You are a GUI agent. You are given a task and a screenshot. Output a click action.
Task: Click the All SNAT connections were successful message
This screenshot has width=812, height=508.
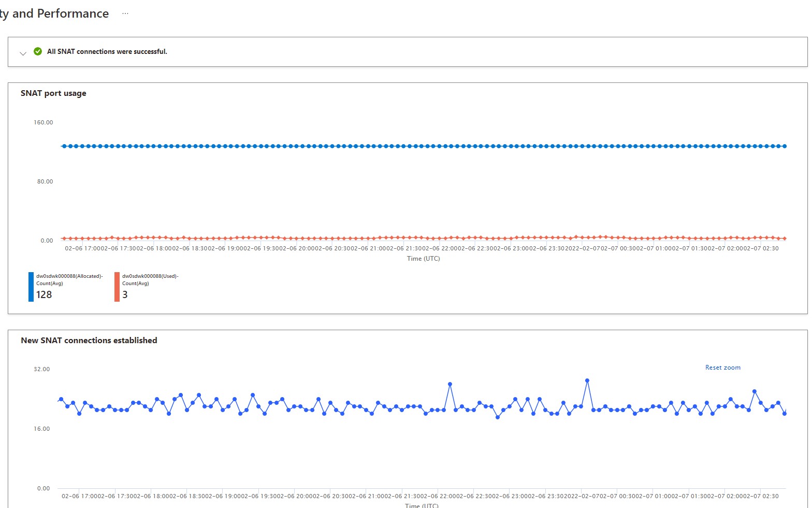pos(107,51)
